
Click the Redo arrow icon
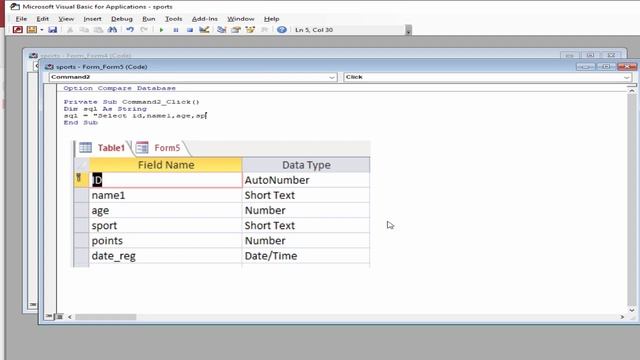click(x=144, y=30)
